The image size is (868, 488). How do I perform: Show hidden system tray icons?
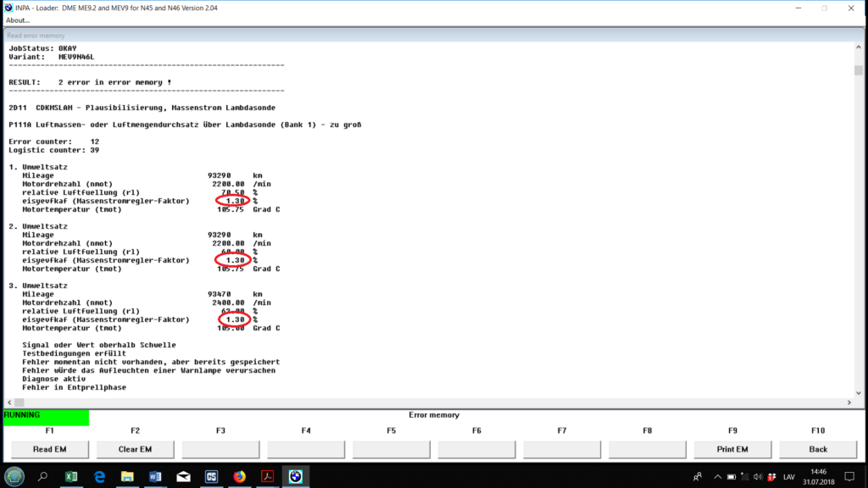717,477
